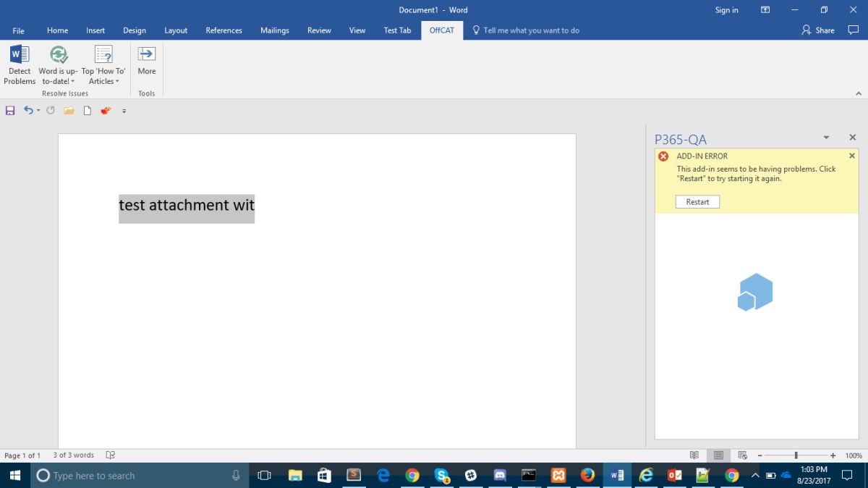The width and height of the screenshot is (868, 488).
Task: Select the OffCAT ribbon tab
Action: 442,30
